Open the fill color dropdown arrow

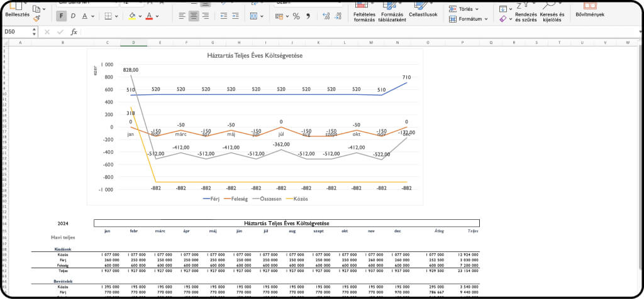coord(139,16)
